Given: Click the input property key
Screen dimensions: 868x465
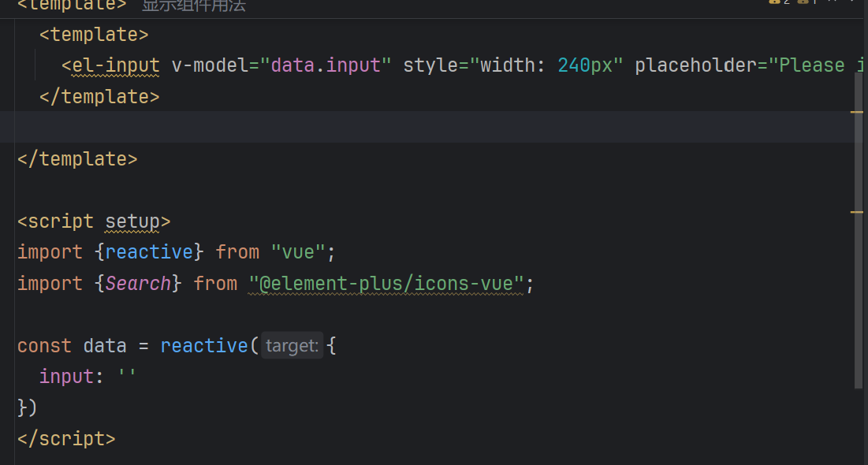Looking at the screenshot, I should (66, 377).
